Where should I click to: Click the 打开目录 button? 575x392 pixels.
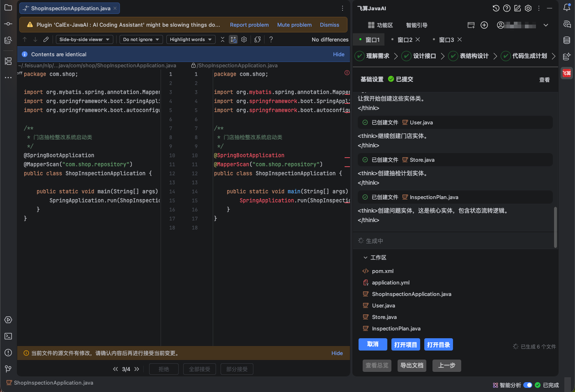(438, 345)
